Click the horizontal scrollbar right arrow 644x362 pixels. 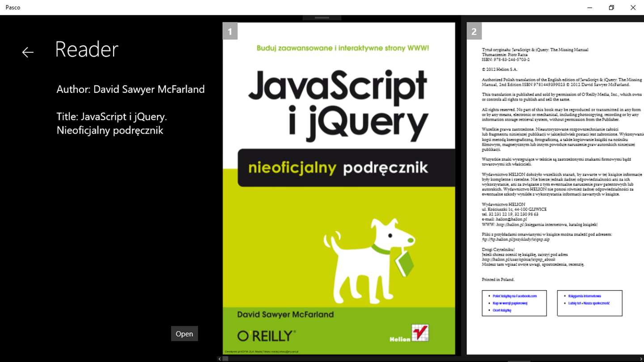[641, 359]
